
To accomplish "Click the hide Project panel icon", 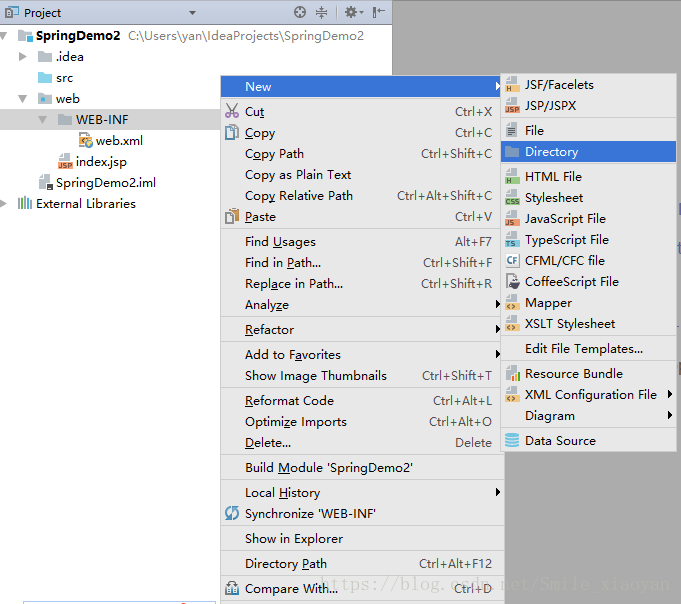I will pos(378,12).
